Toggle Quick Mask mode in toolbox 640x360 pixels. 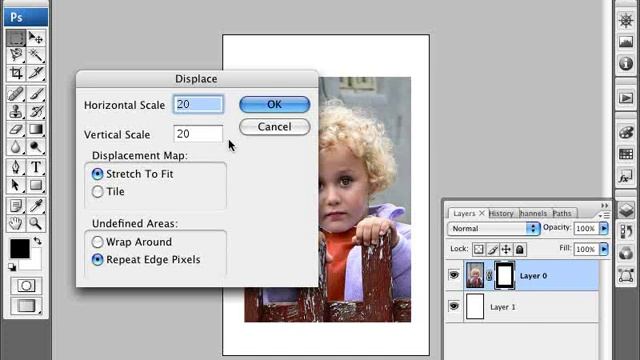point(26,285)
